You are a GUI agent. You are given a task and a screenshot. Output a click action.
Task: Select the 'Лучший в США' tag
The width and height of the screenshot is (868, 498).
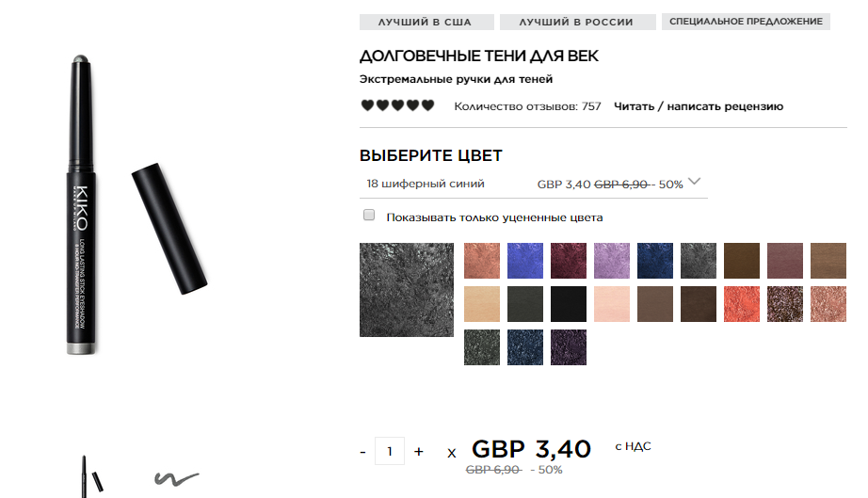pyautogui.click(x=426, y=22)
